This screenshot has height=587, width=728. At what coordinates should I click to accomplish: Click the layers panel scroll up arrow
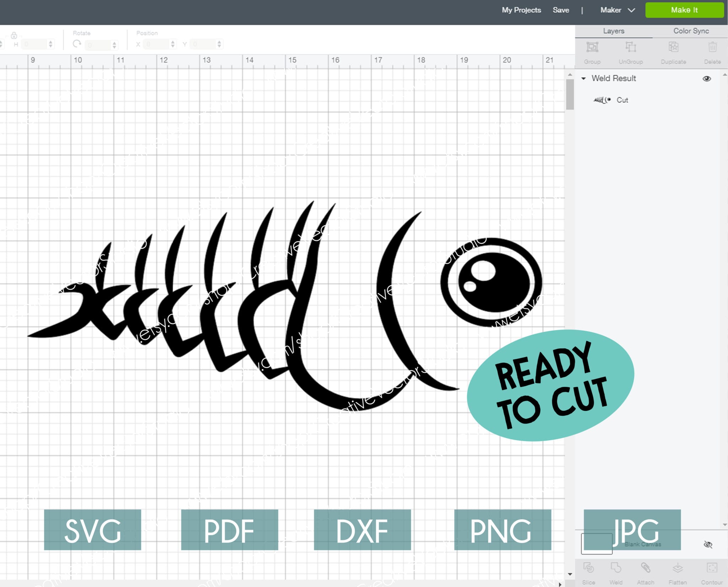pos(725,75)
